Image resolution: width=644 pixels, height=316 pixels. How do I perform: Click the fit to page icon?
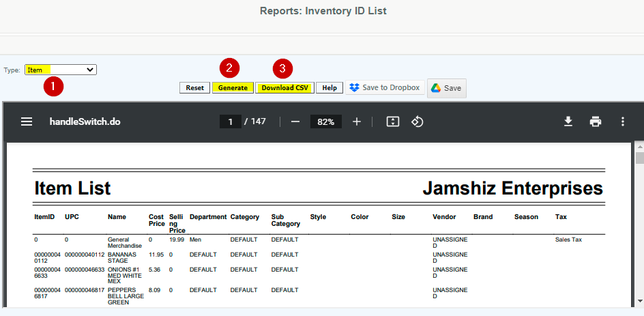[392, 121]
